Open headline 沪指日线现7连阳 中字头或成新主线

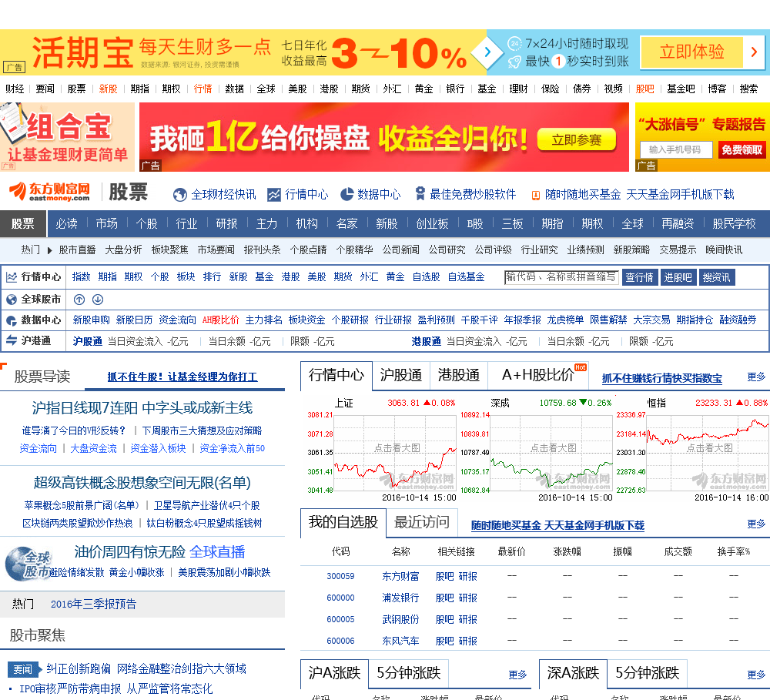[142, 407]
